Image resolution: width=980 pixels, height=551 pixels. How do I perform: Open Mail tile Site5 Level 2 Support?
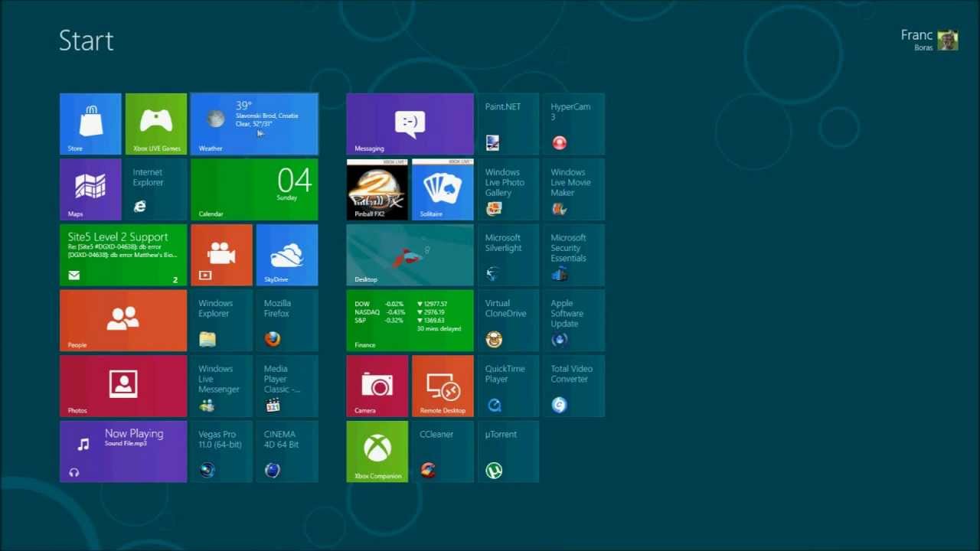coord(123,255)
